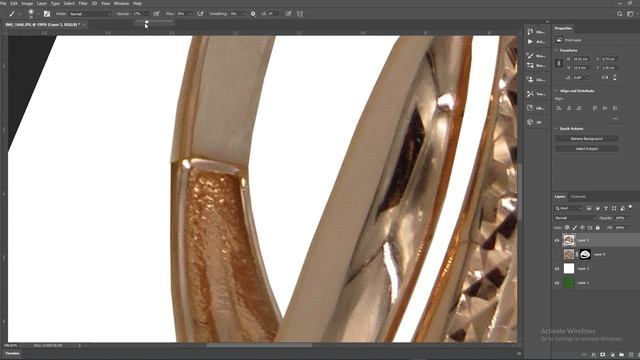Click the Transform width input field

click(581, 59)
